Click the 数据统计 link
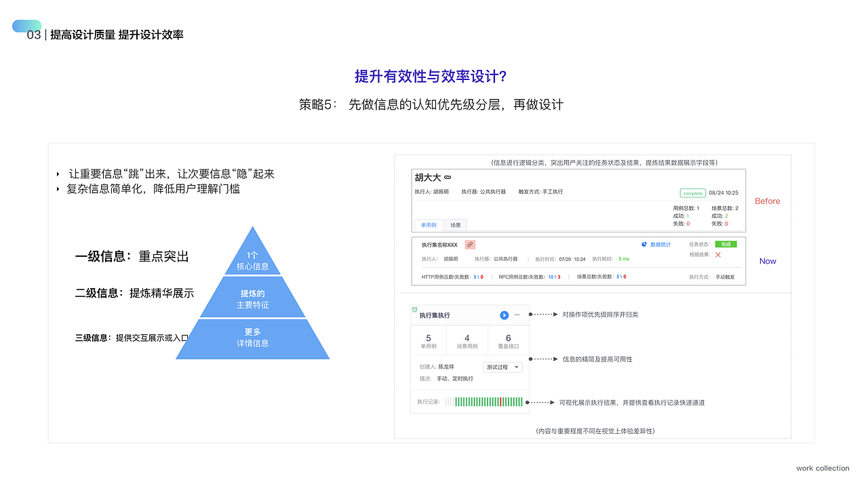The width and height of the screenshot is (868, 488). [x=660, y=245]
